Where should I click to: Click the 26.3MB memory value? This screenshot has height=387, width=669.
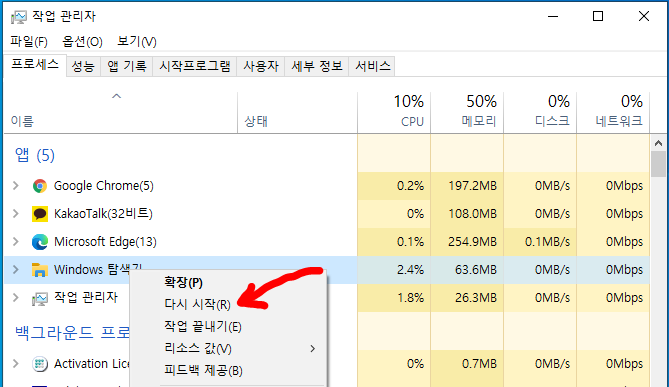click(x=476, y=297)
